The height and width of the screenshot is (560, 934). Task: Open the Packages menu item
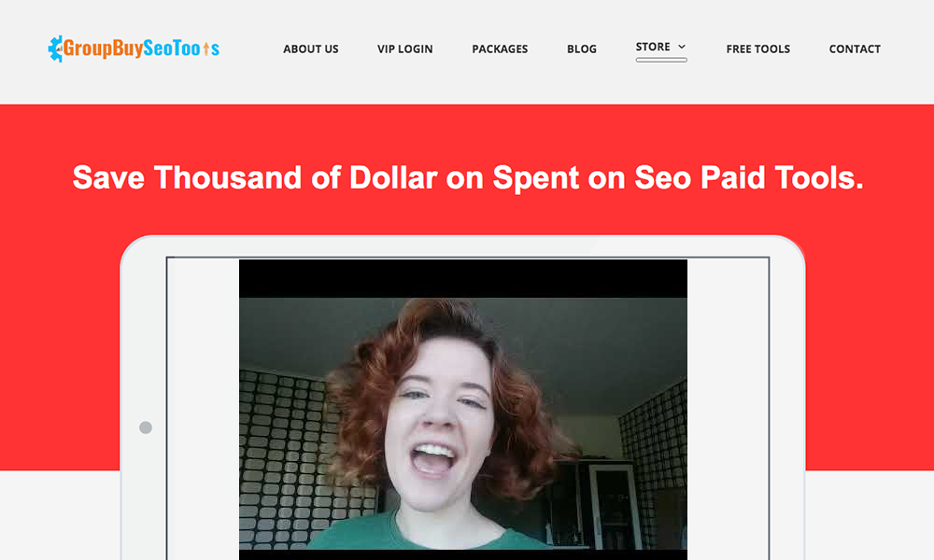click(500, 49)
